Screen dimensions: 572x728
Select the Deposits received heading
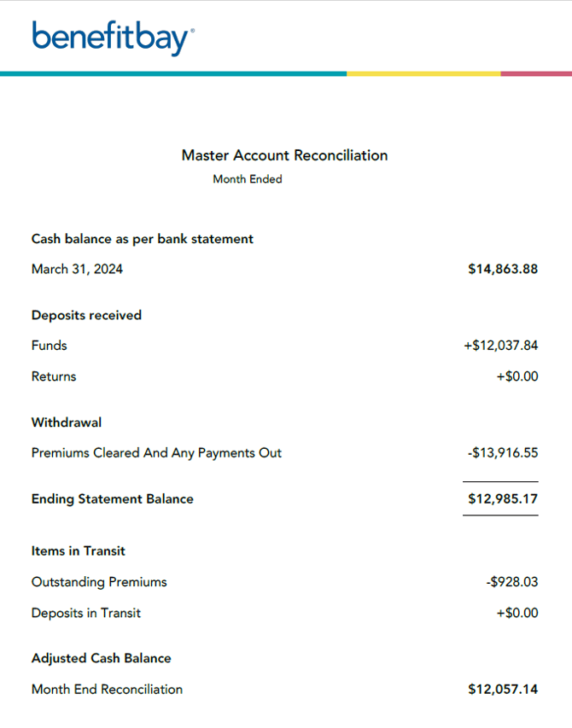point(86,315)
